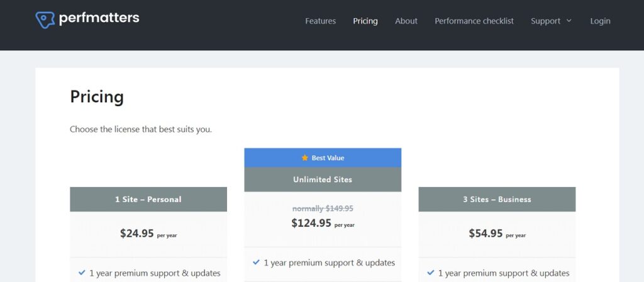Open the About page
Viewport: 644px width, 282px height.
tap(406, 21)
